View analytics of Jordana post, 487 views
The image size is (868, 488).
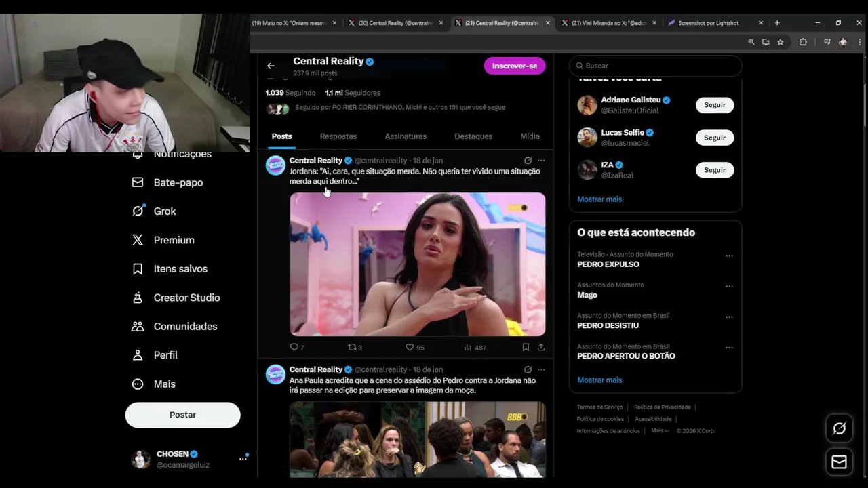[475, 347]
